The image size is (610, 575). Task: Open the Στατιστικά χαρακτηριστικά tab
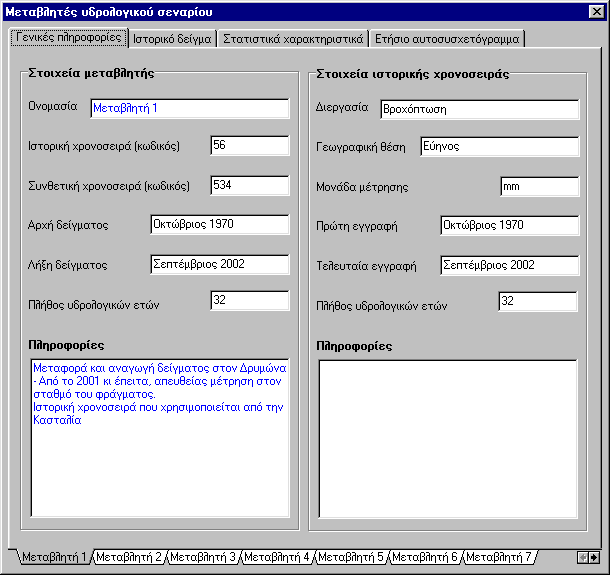tap(293, 39)
